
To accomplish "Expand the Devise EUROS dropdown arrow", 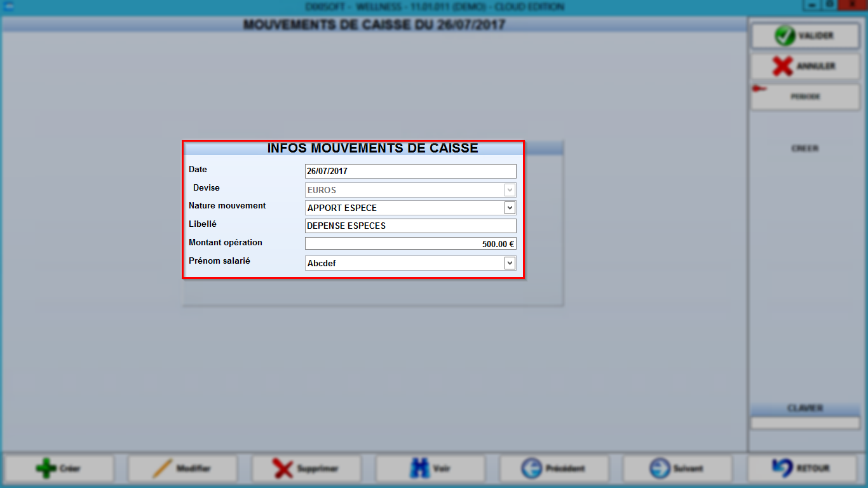I will coord(510,190).
